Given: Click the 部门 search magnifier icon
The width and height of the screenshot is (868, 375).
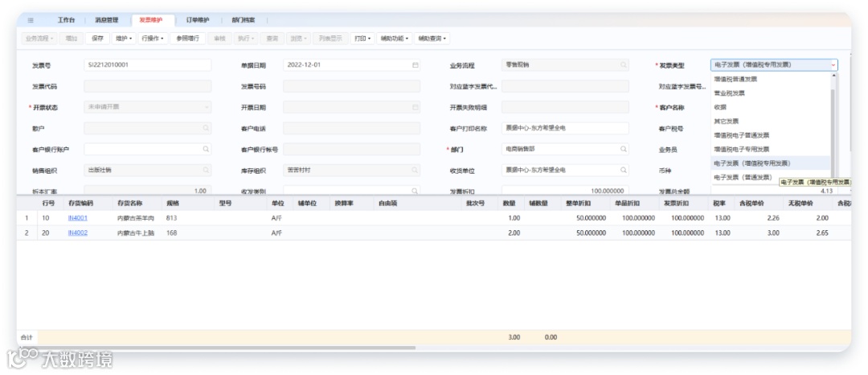Looking at the screenshot, I should (x=624, y=149).
